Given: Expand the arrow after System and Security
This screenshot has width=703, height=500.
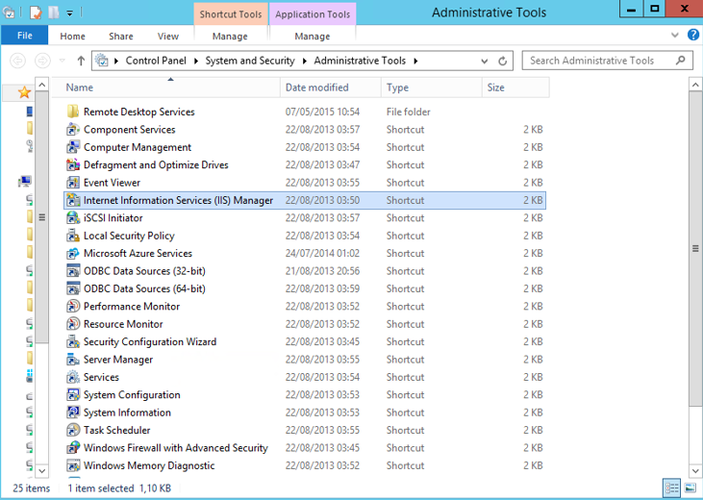Looking at the screenshot, I should (305, 61).
